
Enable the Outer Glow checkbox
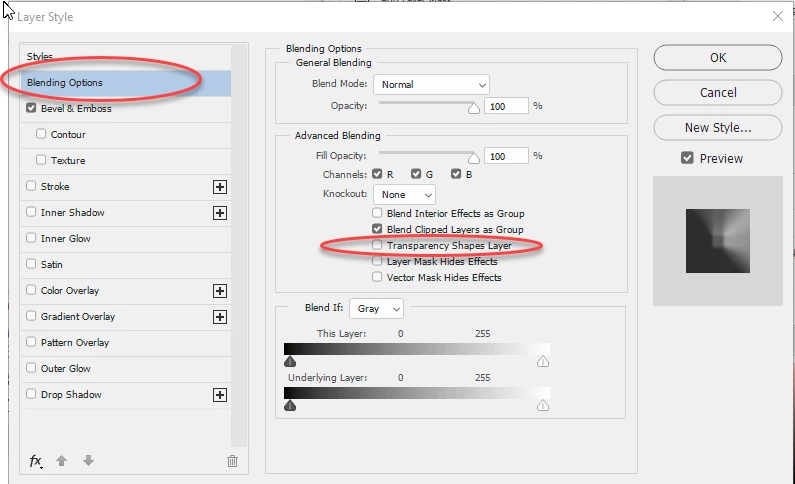pyautogui.click(x=31, y=367)
